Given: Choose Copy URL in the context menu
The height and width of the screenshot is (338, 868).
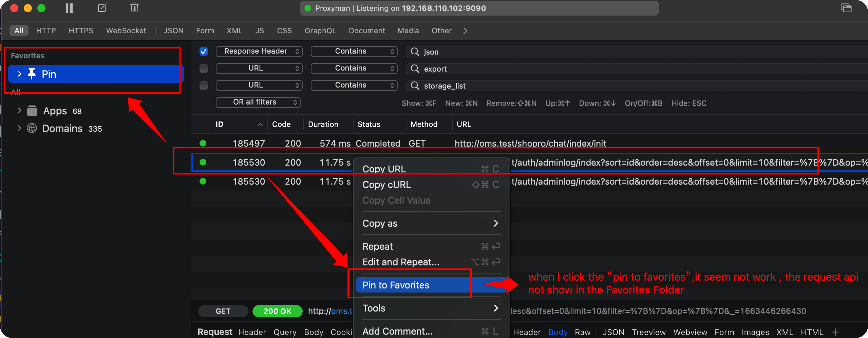Looking at the screenshot, I should [431, 169].
